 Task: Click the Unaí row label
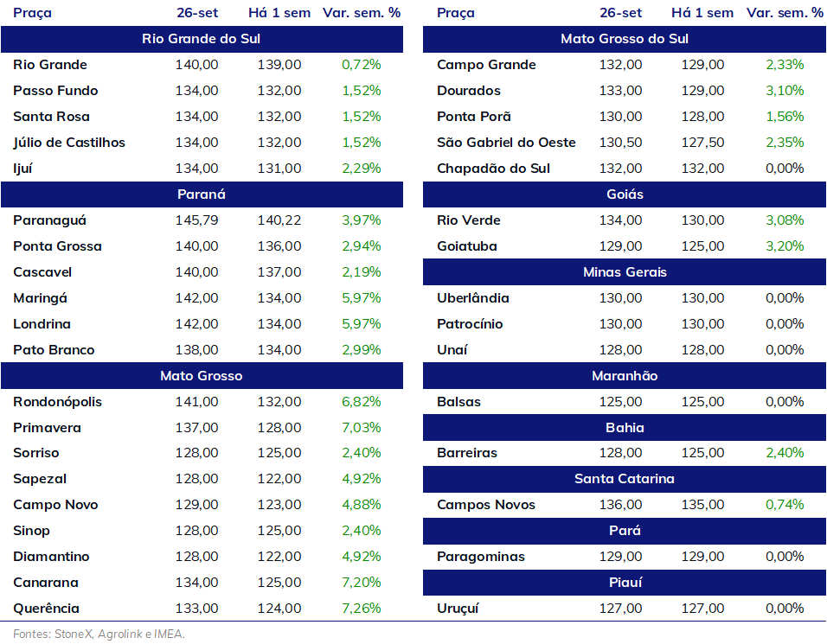(452, 350)
